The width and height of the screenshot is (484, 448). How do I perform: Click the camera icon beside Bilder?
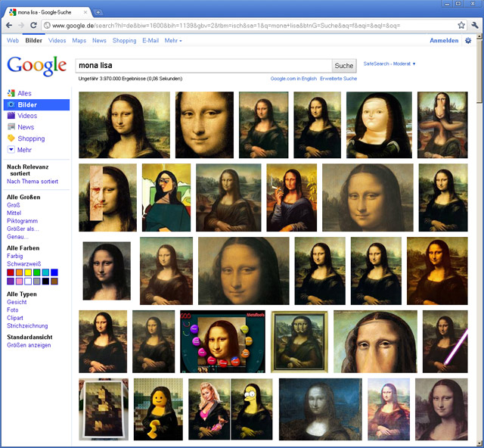(x=11, y=104)
